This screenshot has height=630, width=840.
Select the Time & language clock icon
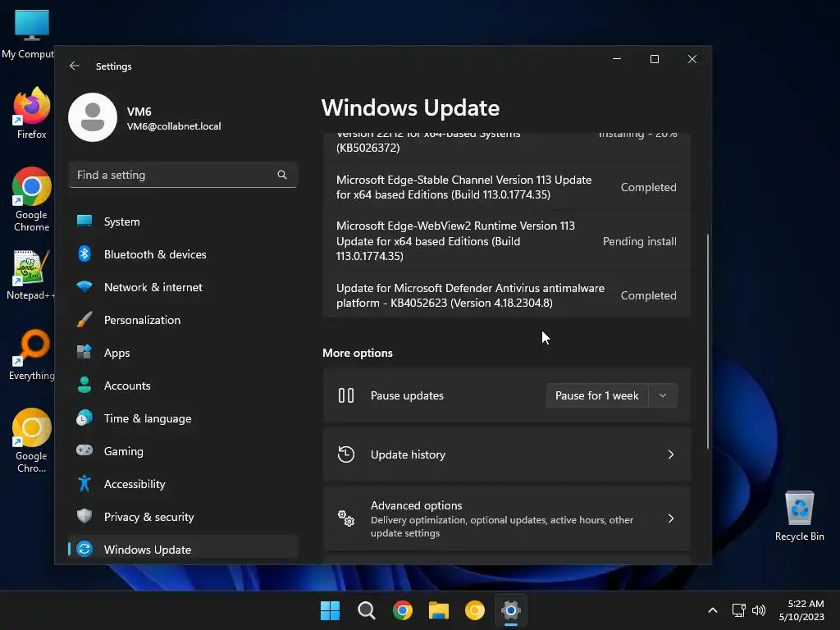point(84,418)
